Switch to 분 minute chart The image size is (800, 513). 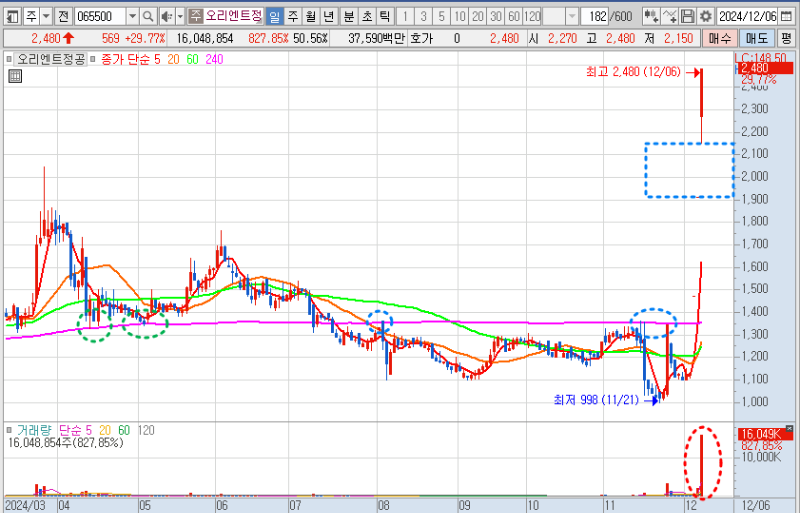[x=349, y=17]
